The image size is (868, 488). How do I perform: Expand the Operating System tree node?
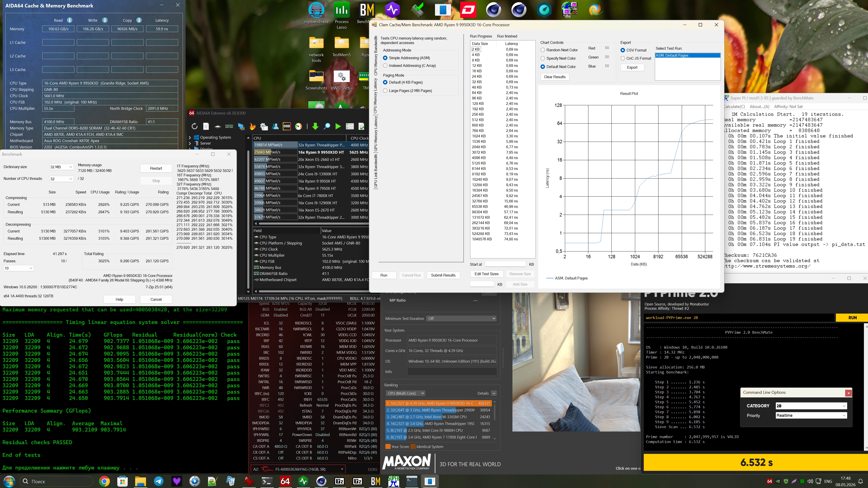[x=190, y=137]
